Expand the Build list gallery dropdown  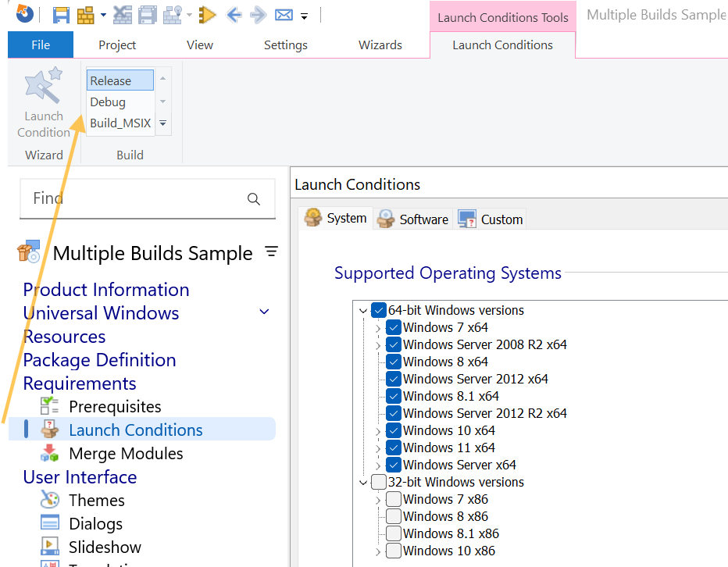tap(163, 123)
